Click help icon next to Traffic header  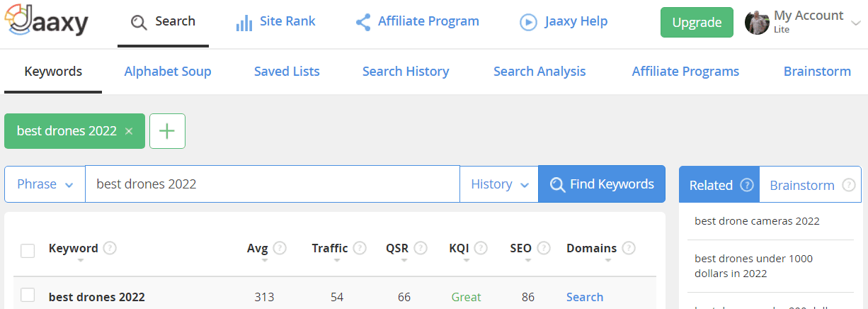[360, 248]
